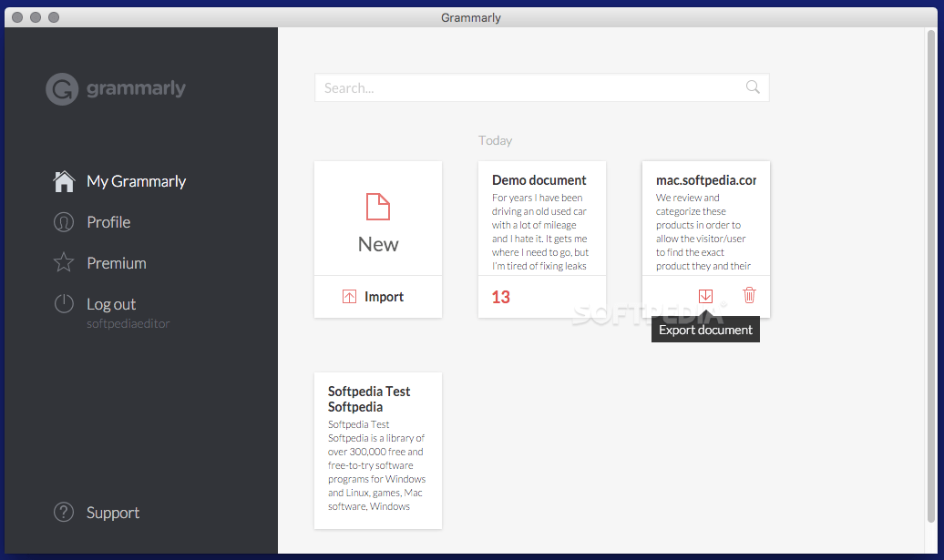944x560 pixels.
Task: Click the Import upload arrow icon
Action: (x=349, y=297)
